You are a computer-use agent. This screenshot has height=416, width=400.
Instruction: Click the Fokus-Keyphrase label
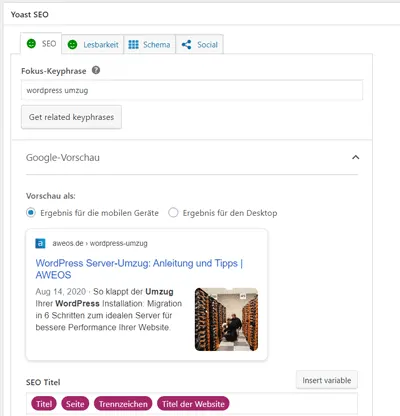pos(54,71)
